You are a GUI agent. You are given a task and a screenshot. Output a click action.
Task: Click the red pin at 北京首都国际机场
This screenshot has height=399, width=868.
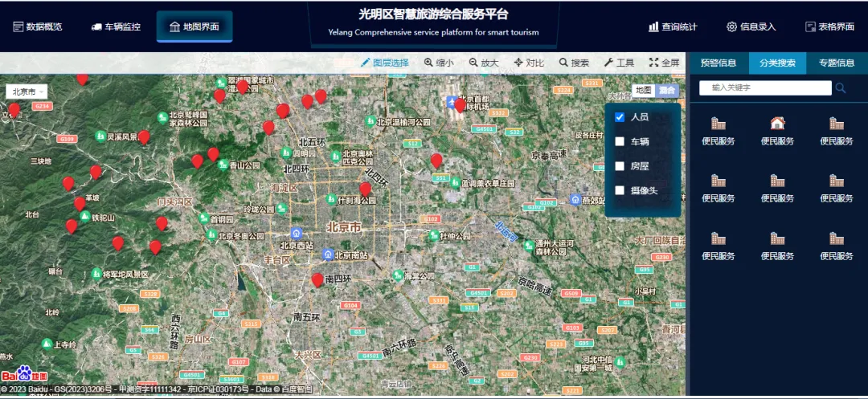coord(460,105)
